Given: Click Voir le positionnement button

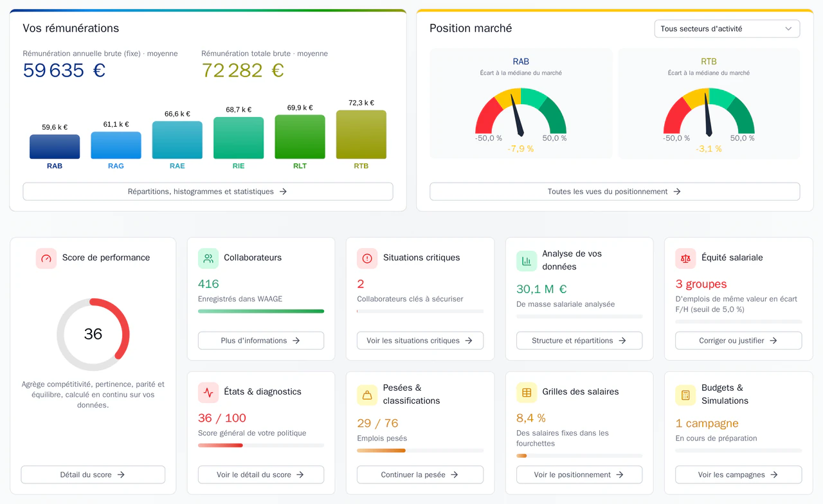Looking at the screenshot, I should pyautogui.click(x=579, y=474).
